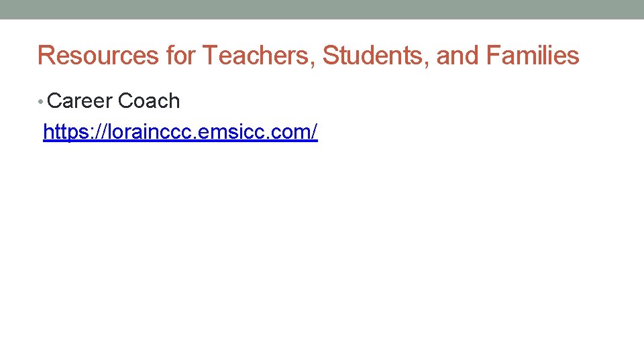Click the slide title text
The image size is (644, 362).
coord(308,56)
